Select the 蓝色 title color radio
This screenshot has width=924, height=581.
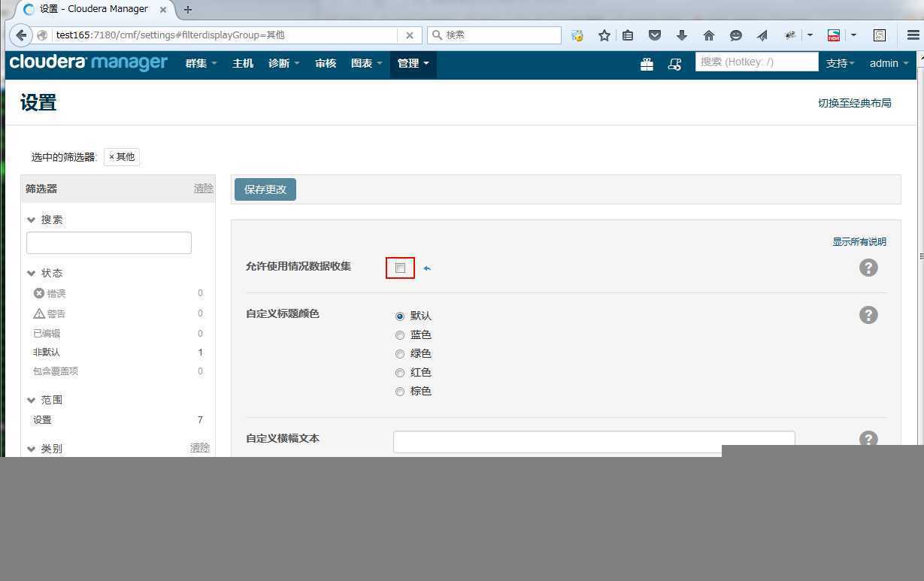[400, 335]
